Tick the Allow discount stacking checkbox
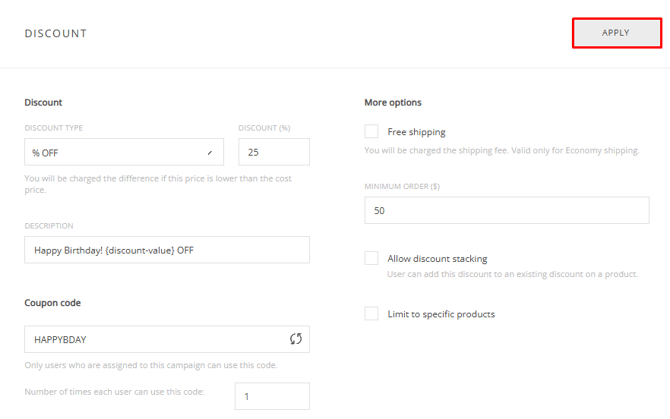The image size is (670, 419). click(372, 258)
